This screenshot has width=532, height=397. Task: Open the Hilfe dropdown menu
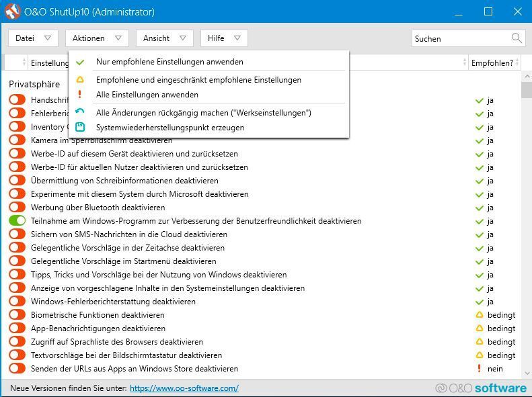[224, 38]
